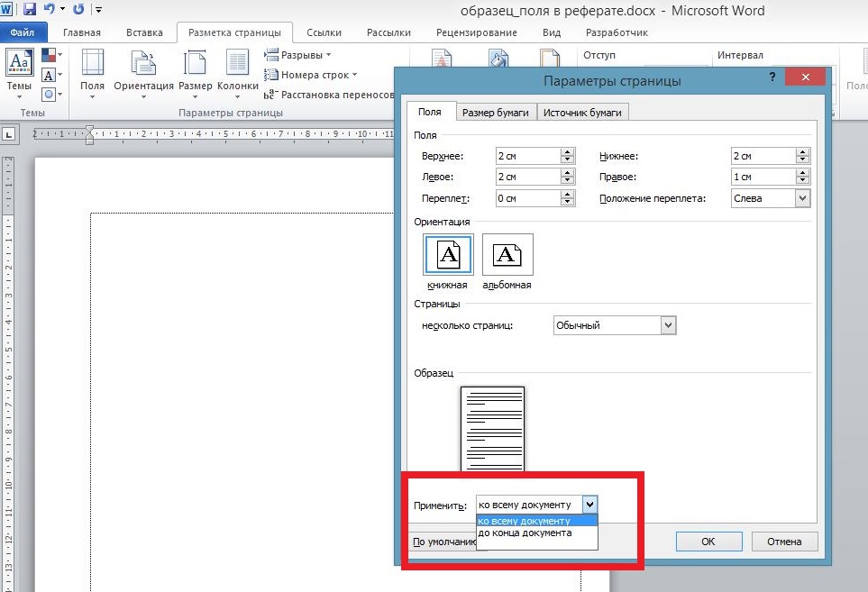Screen dimensions: 868x592
Task: Choose ко всему документу in the list
Action: 537,521
